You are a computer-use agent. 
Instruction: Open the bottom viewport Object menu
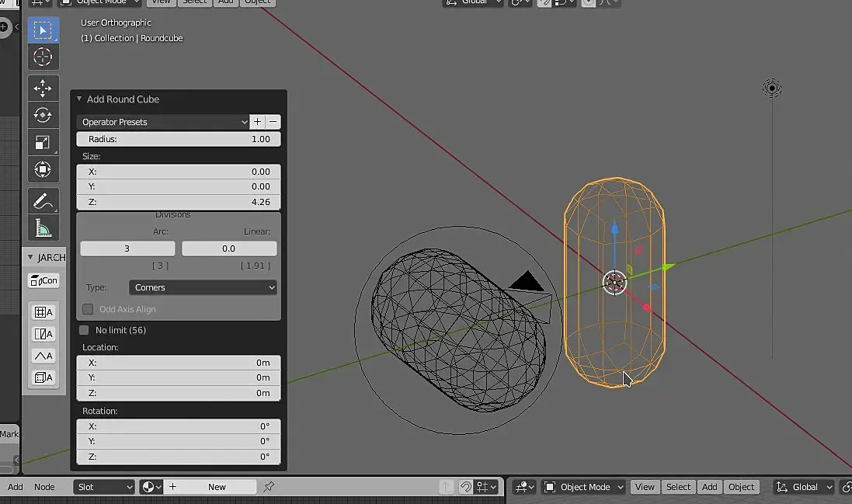741,487
